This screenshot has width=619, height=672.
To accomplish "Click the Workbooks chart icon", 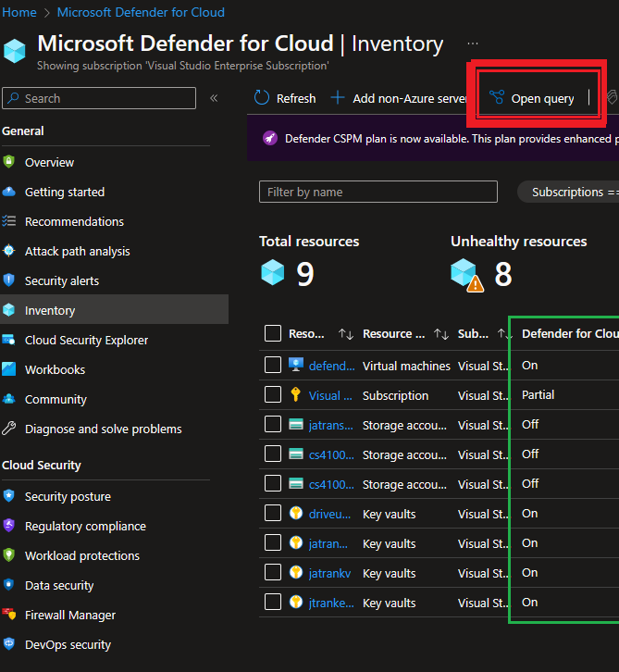I will [8, 369].
